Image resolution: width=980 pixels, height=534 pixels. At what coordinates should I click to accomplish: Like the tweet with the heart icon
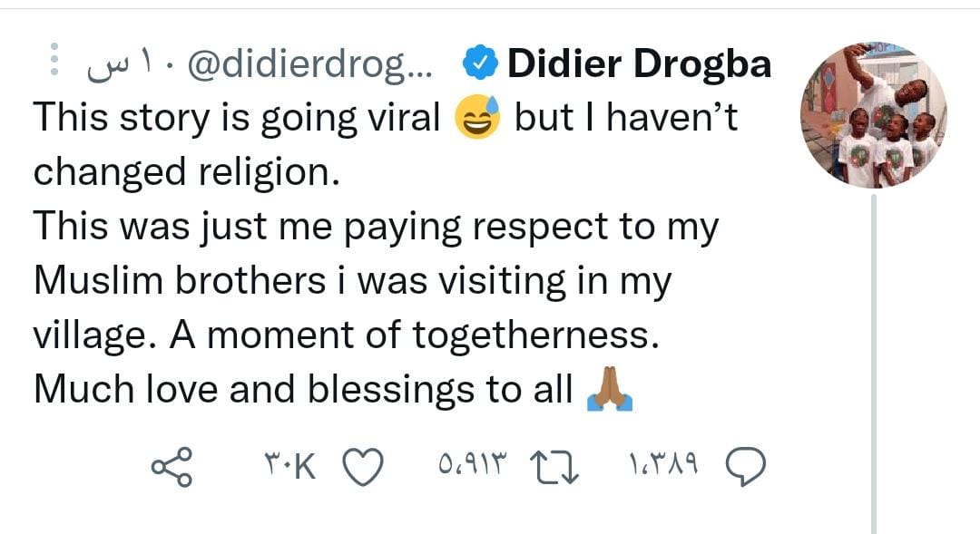(364, 468)
